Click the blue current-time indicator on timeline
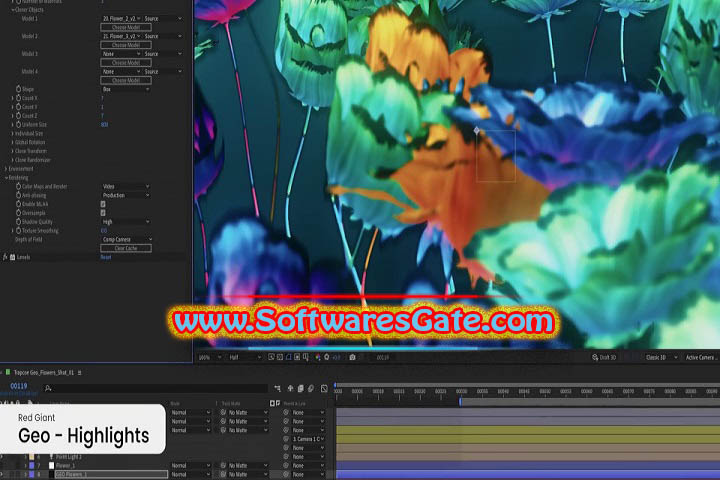This screenshot has width=720, height=480. 460,401
